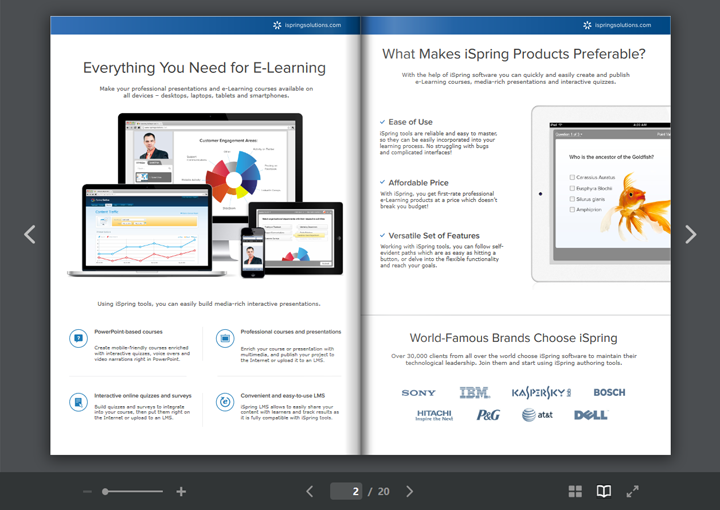Click previous page arrow in bottom toolbar

click(x=310, y=492)
